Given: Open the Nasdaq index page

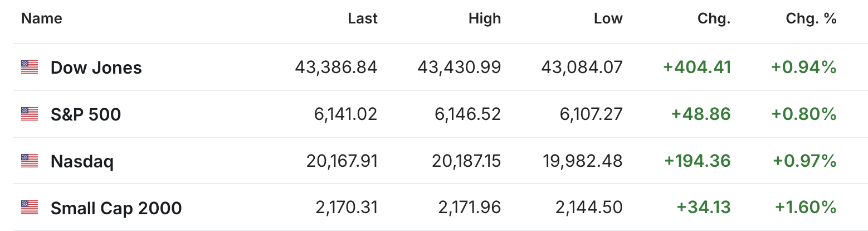Looking at the screenshot, I should tap(82, 162).
